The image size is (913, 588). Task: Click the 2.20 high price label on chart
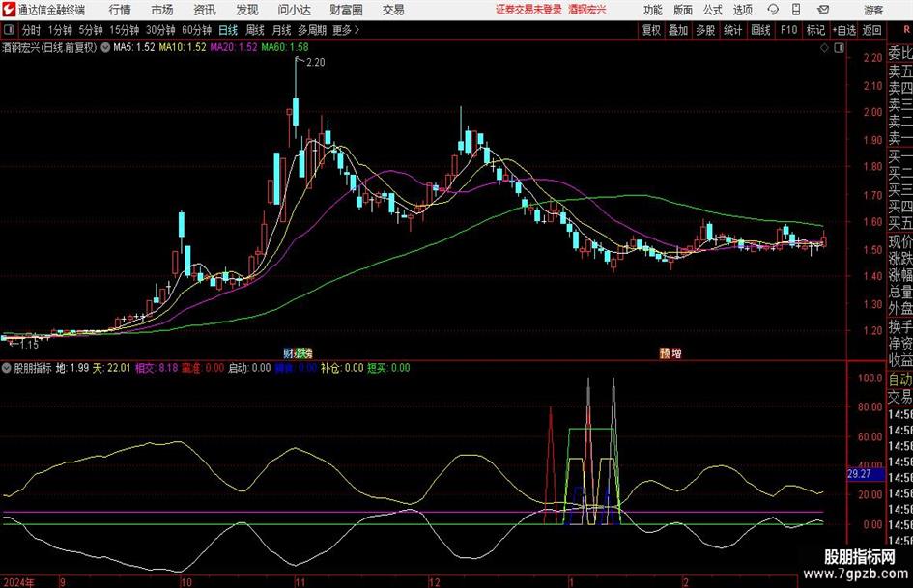316,63
